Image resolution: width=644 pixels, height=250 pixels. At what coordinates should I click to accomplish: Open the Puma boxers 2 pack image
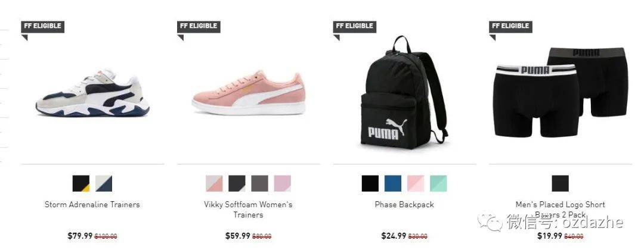pos(560,92)
